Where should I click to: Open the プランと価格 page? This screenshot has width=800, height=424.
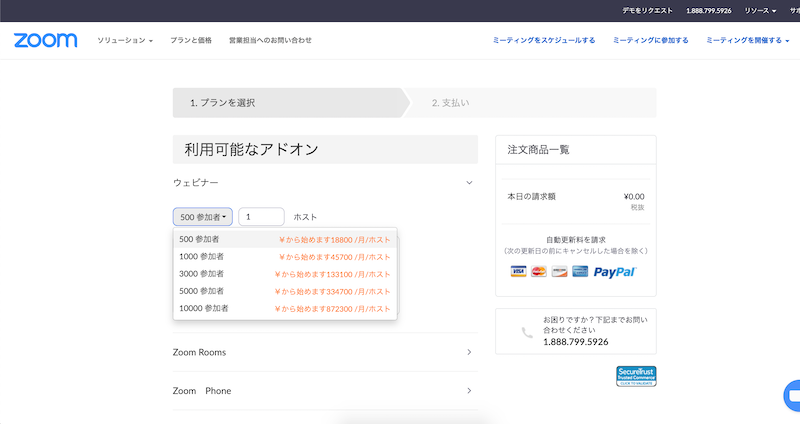click(190, 40)
